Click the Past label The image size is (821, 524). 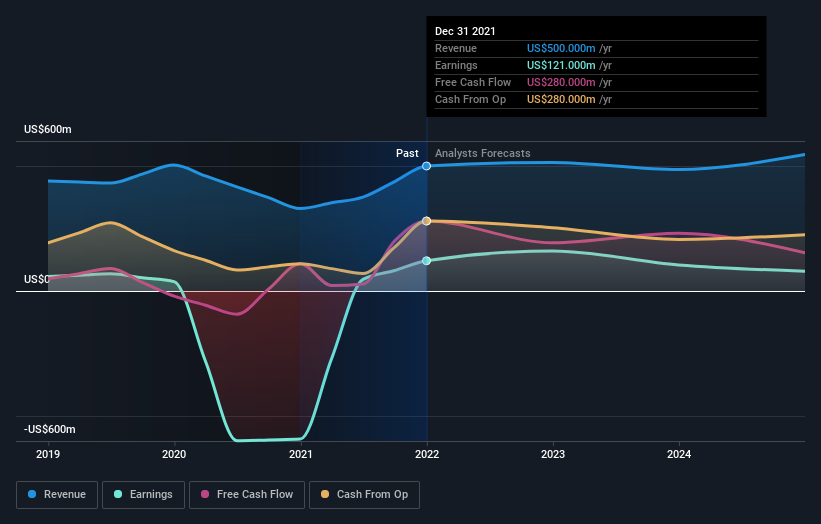click(407, 153)
